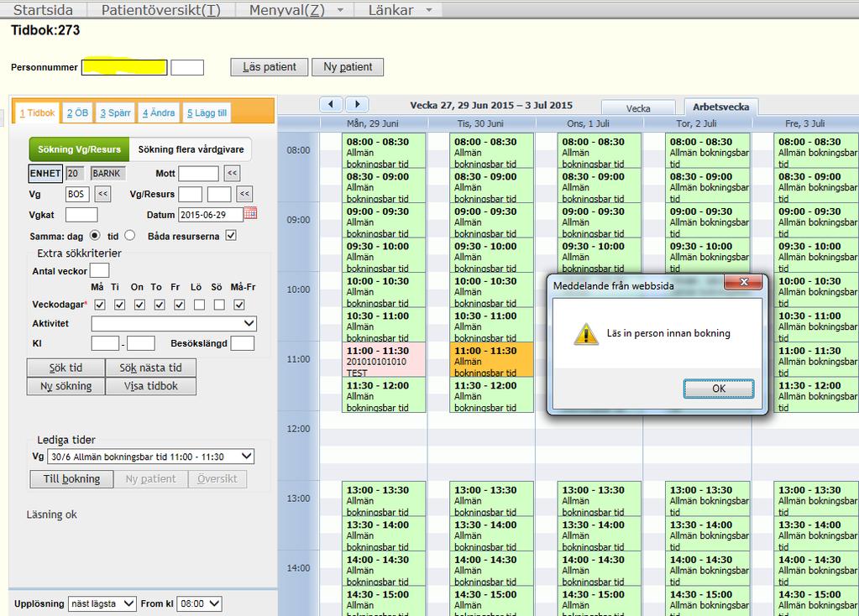859x616 pixels.
Task: Click the Besökslängd input field
Action: coord(242,343)
